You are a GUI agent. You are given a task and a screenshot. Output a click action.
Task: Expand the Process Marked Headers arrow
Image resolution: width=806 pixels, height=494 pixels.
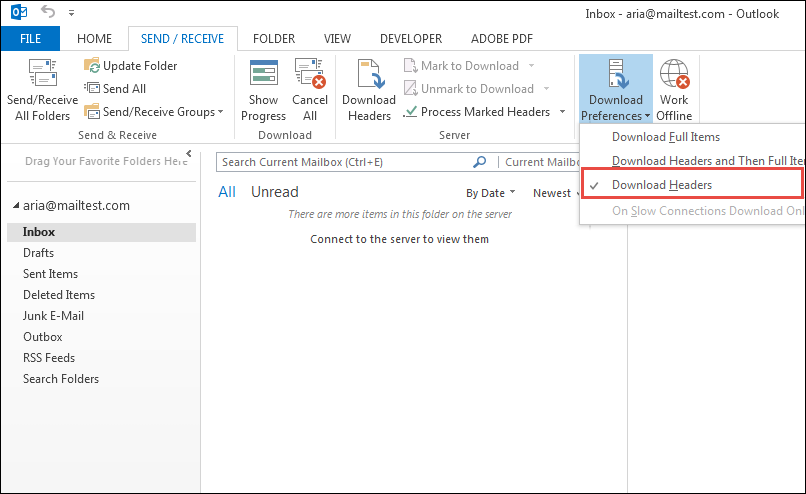tap(562, 112)
